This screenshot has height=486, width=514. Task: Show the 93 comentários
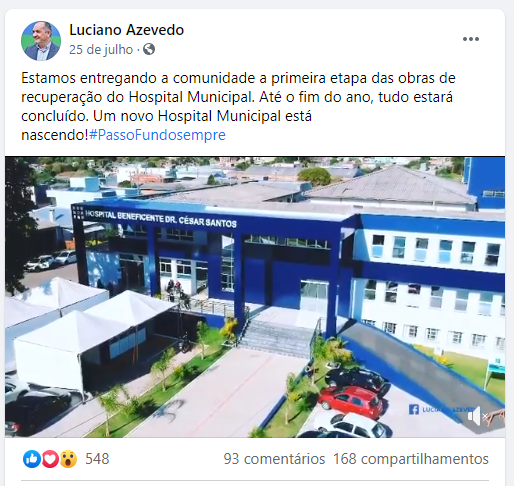[x=274, y=459]
